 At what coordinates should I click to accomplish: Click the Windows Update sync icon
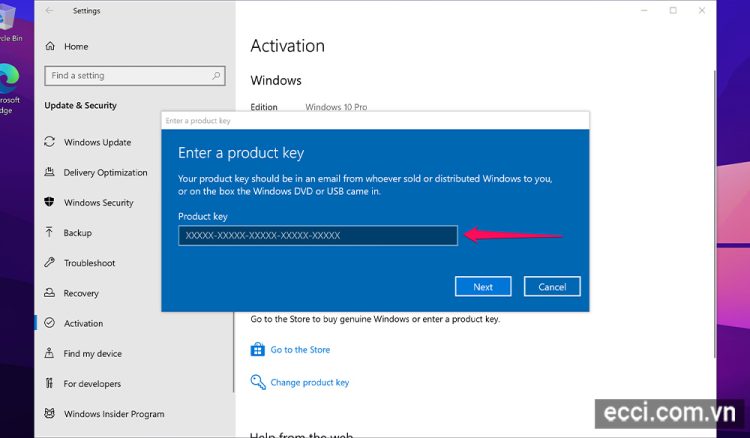point(49,142)
